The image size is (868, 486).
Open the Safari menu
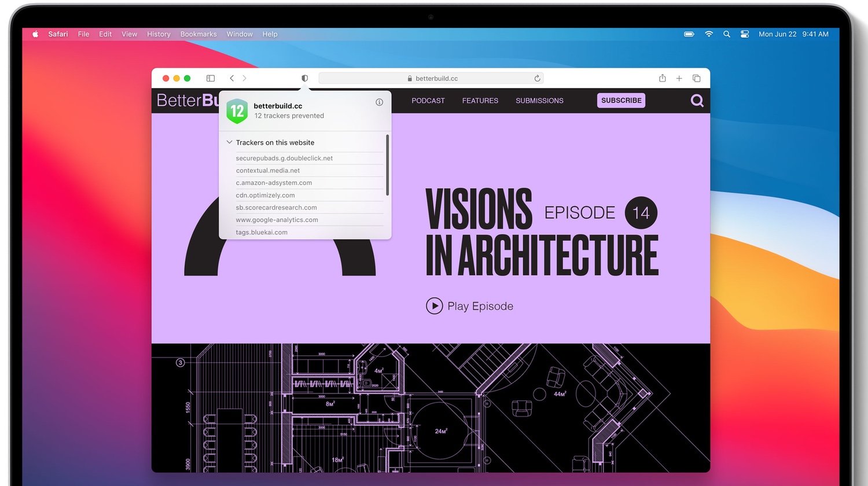(x=58, y=34)
